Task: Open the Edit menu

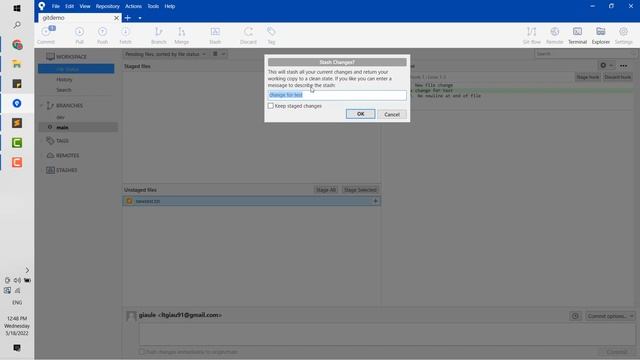Action: tap(69, 6)
